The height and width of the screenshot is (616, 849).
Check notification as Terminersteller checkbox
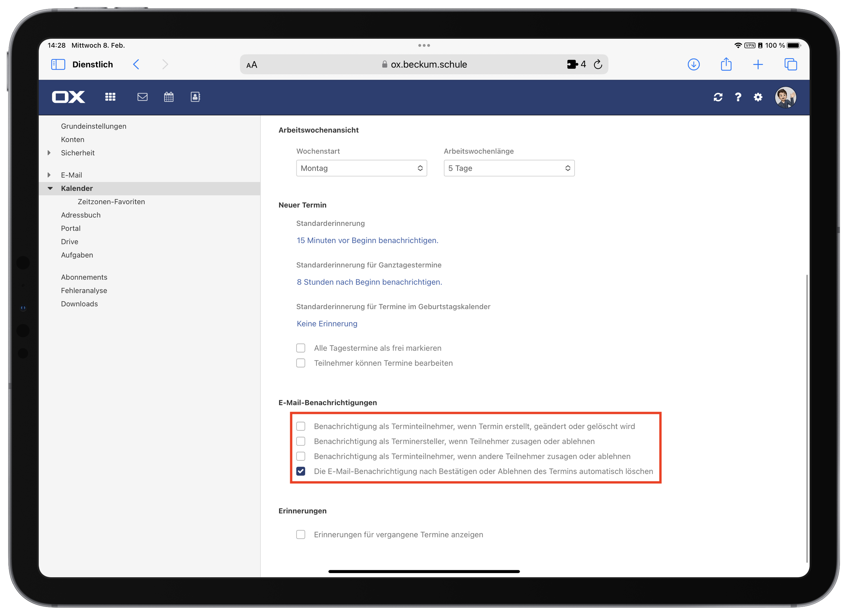(x=301, y=441)
